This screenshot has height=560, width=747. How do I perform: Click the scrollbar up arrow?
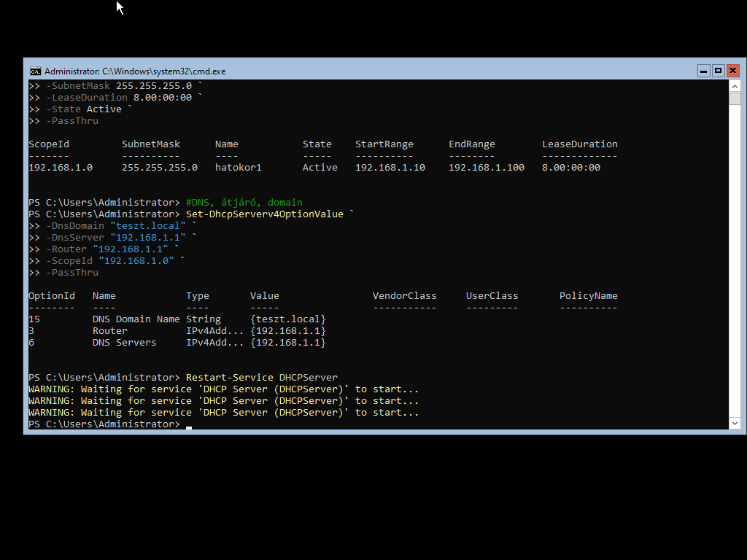(735, 86)
